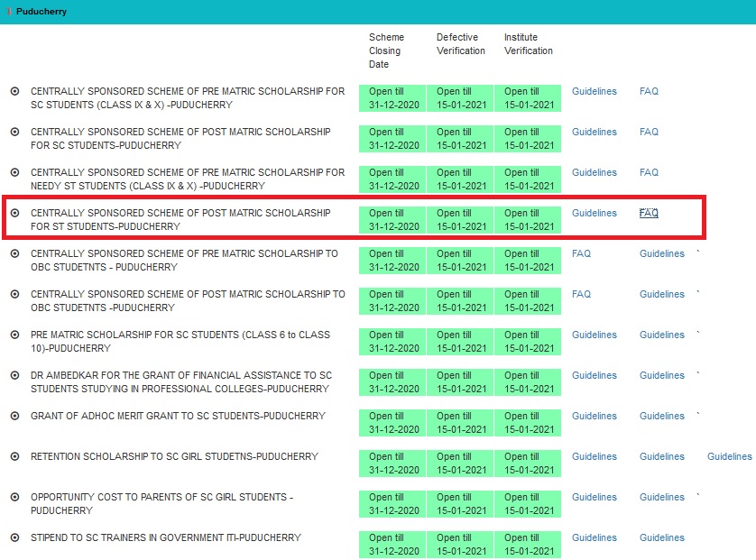Select scheme name Pre Matric Needy ST Students (Class IX & X)
The height and width of the screenshot is (560, 756).
click(188, 179)
